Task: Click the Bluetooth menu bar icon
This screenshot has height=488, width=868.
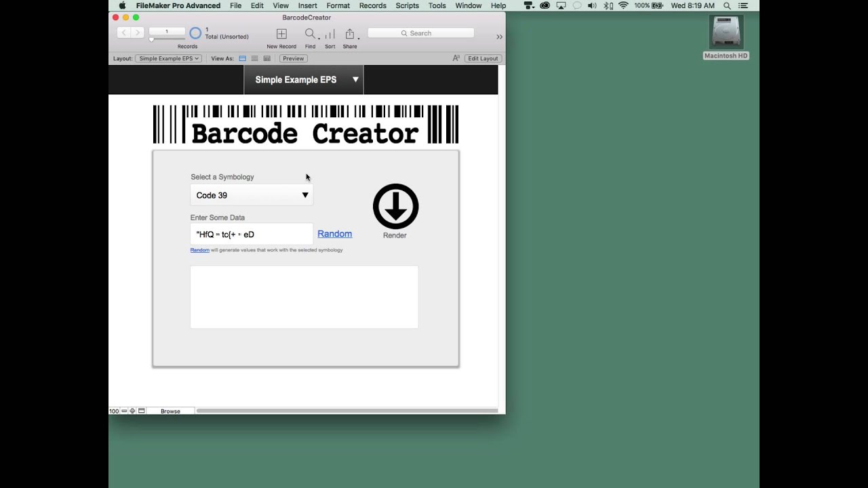Action: 608,5
